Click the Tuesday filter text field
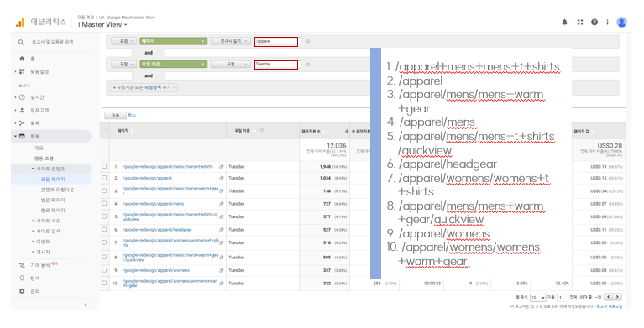 tap(276, 65)
